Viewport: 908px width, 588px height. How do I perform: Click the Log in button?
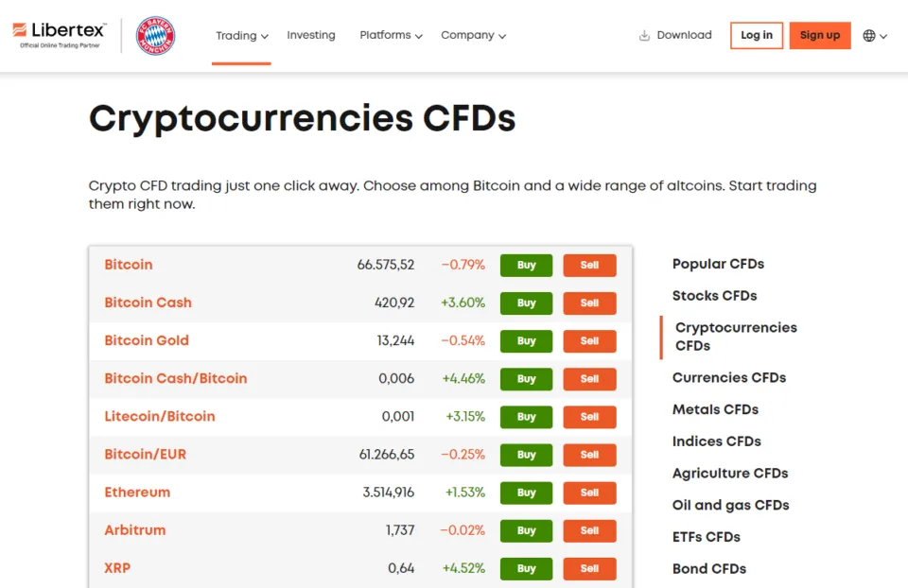click(756, 36)
